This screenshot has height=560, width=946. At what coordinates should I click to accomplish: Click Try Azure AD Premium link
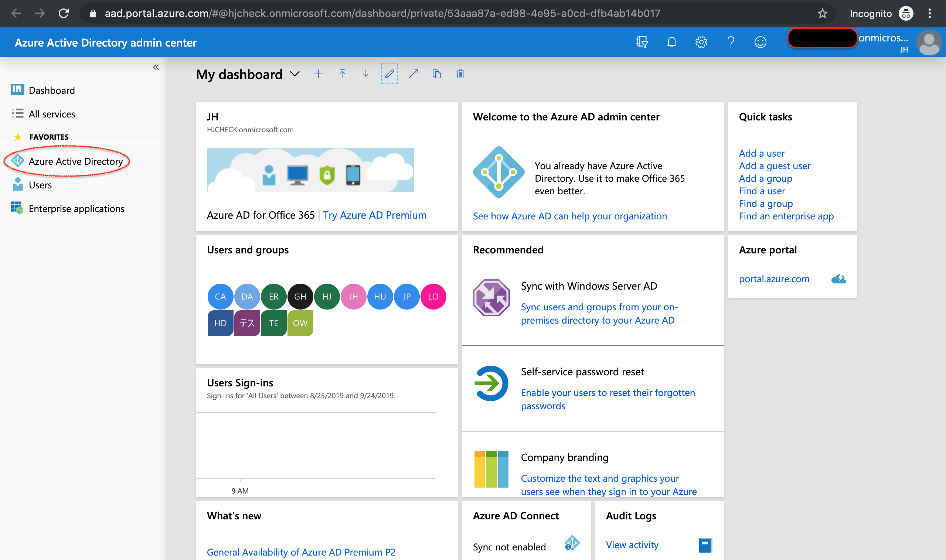(374, 215)
